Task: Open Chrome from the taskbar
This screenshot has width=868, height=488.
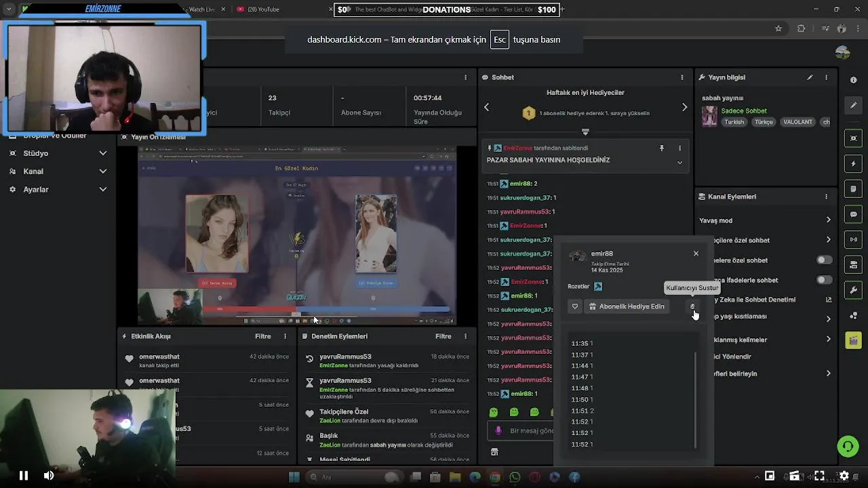Action: pyautogui.click(x=495, y=477)
